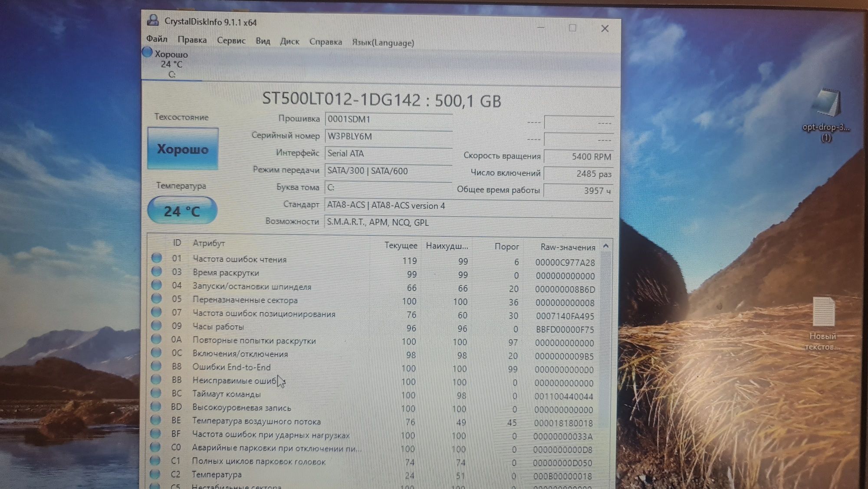Select row Таймаут команды
Screen dimensions: 868x489
tap(373, 395)
